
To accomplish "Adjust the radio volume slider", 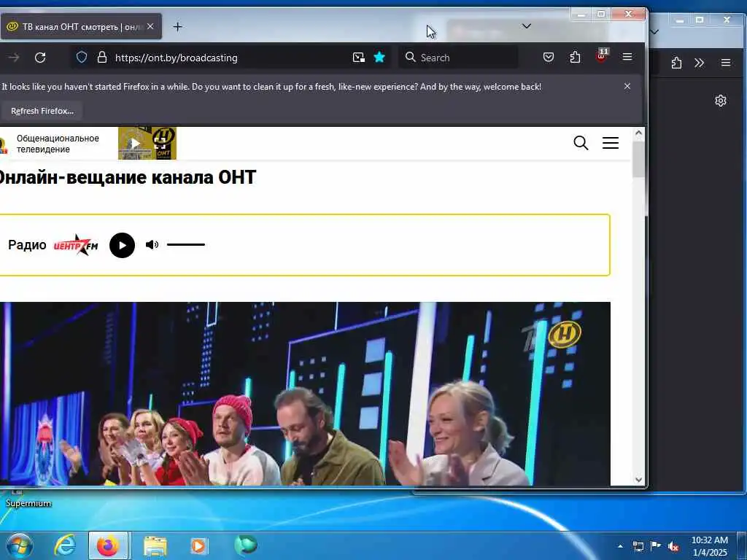I will (x=186, y=245).
